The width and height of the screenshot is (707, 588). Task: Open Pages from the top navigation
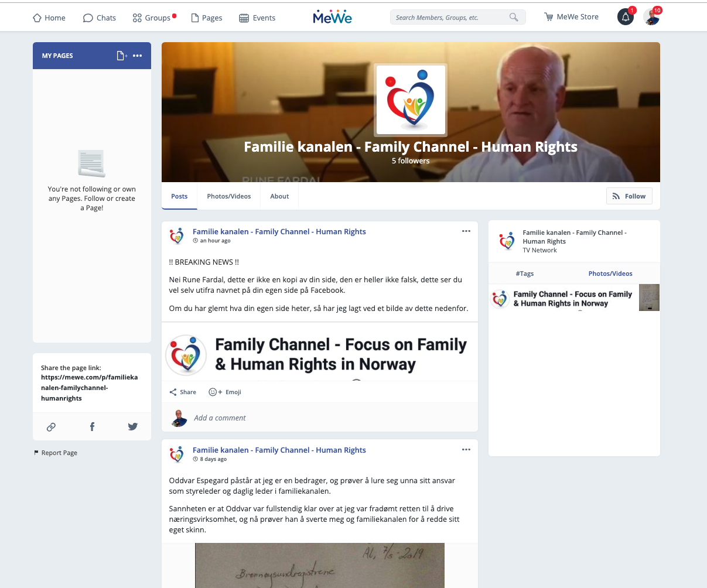tap(207, 18)
